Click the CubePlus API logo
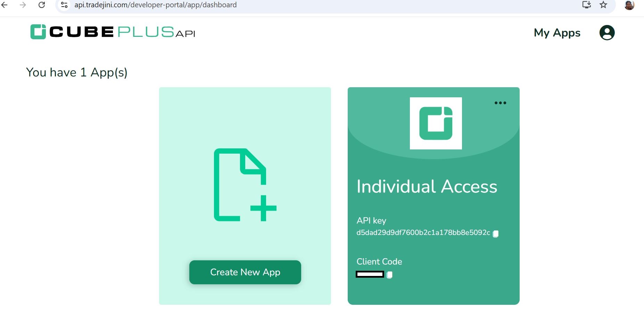 (113, 32)
